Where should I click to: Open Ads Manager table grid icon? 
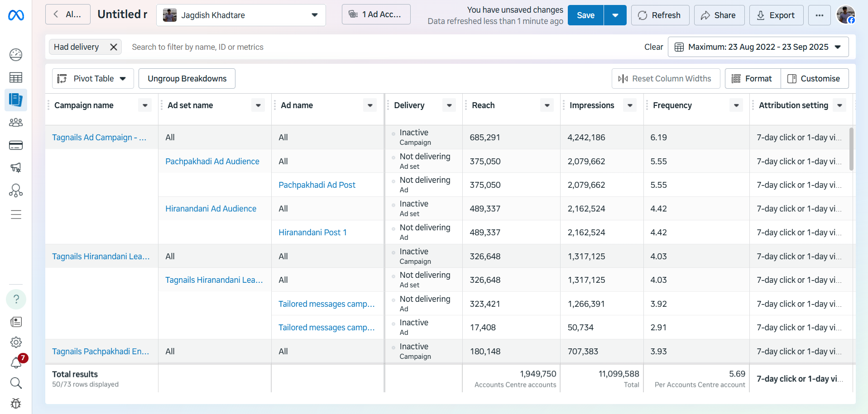coord(16,78)
